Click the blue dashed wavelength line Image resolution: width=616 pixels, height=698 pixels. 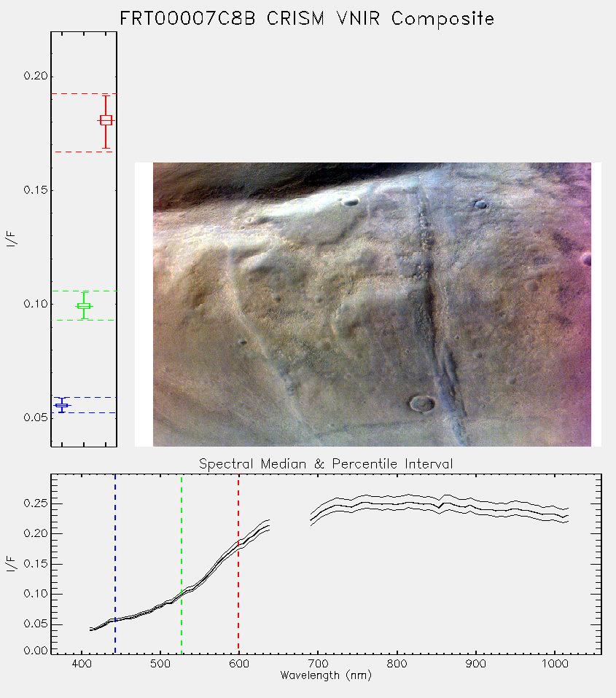point(115,563)
